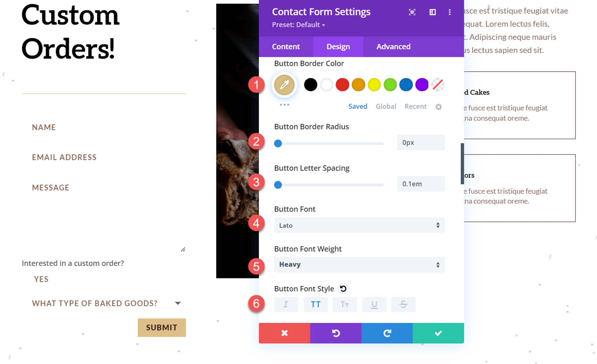Toggle uppercase TT font style

click(316, 304)
